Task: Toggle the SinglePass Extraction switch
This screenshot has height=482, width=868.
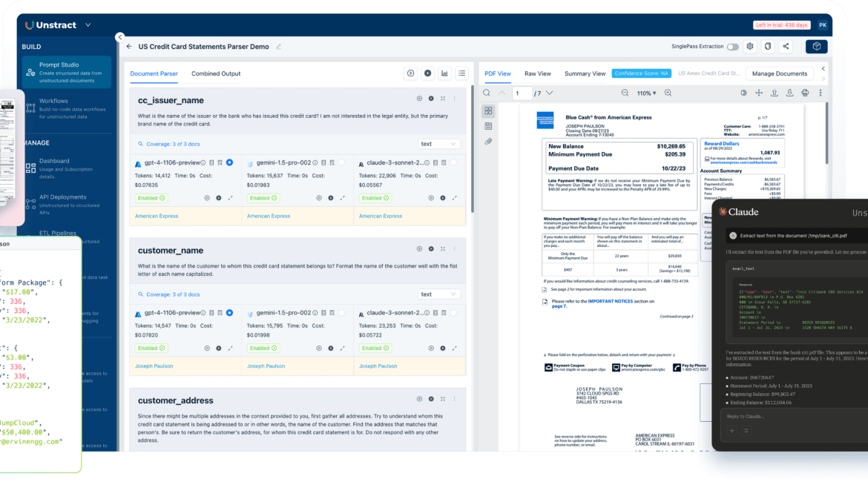Action: [732, 47]
